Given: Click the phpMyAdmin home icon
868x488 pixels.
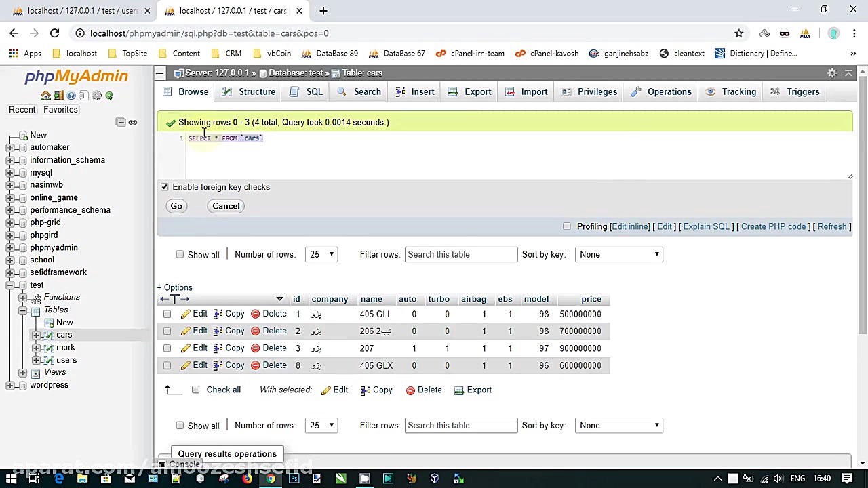Looking at the screenshot, I should 44,96.
